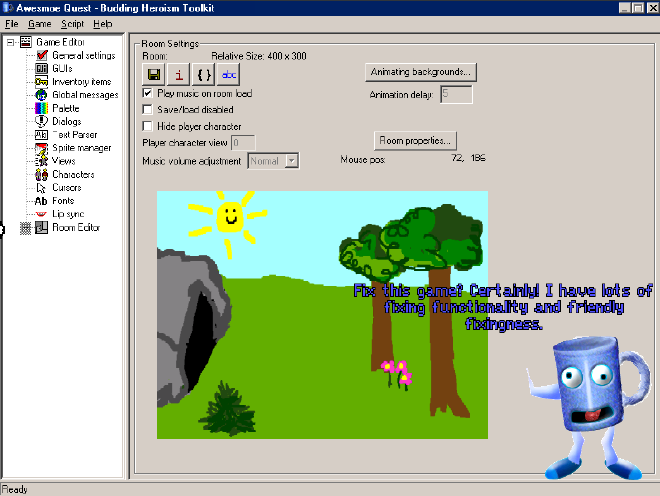Open the Script menu
The width and height of the screenshot is (660, 496).
[72, 22]
